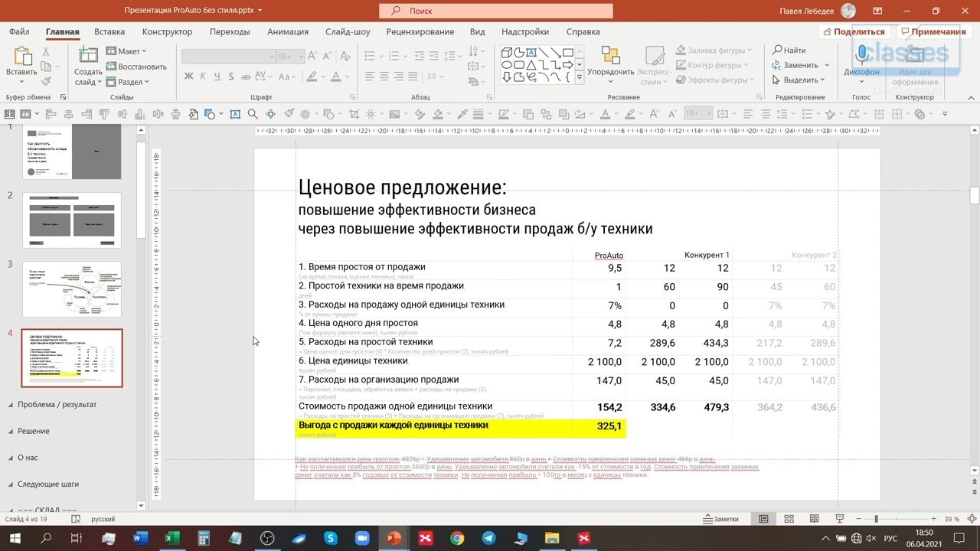Click the Поиск search field in title bar
The image size is (980, 551).
[496, 11]
